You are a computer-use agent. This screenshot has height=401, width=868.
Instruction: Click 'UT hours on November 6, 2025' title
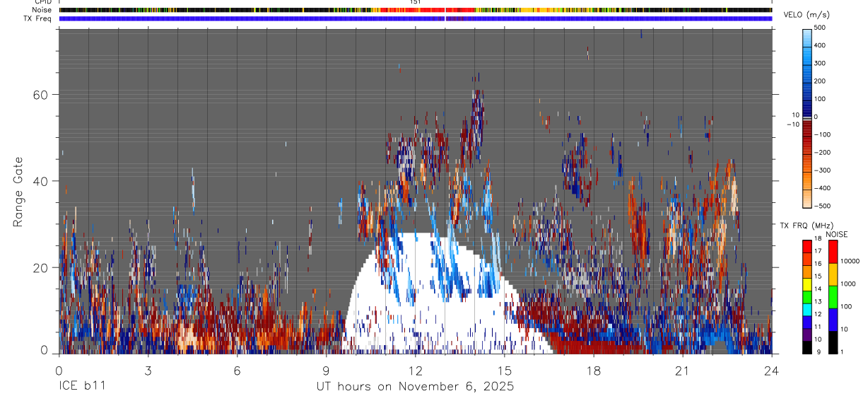415,387
